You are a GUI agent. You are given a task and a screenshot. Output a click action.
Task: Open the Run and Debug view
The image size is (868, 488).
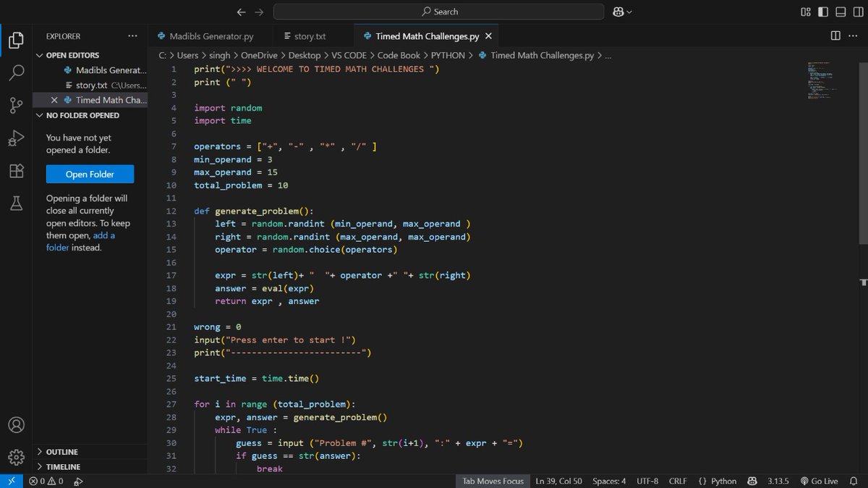tap(16, 138)
